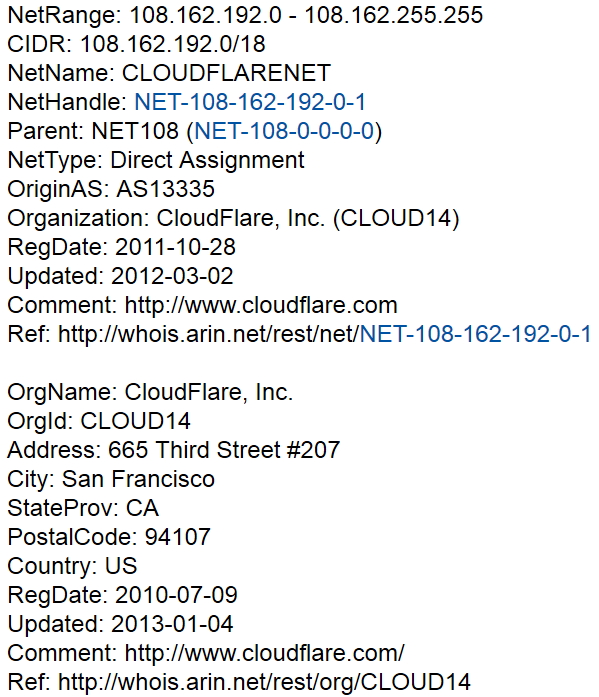Click the NetRange 108.162.192.0 - 108.162.255.255 text
The image size is (599, 697).
pos(245,15)
